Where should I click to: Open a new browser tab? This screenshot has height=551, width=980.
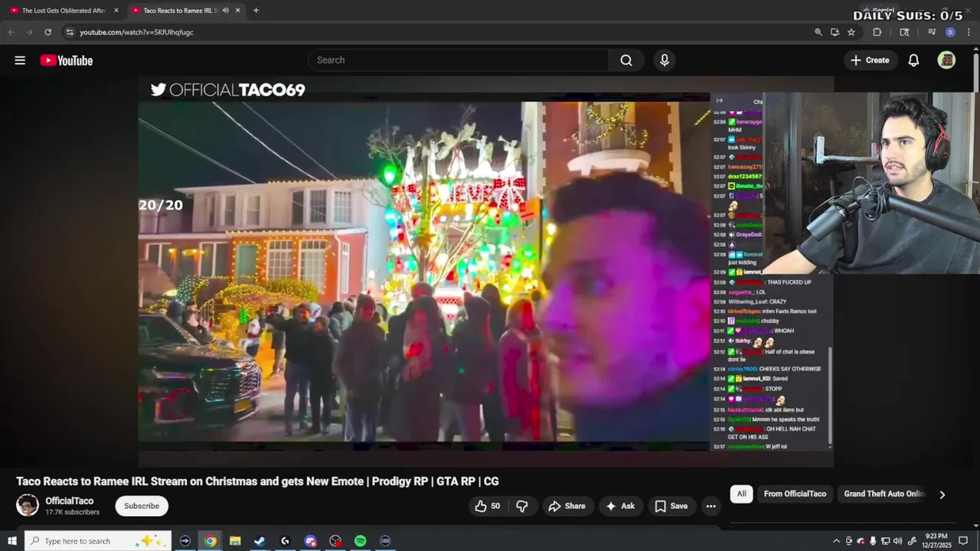pos(256,11)
